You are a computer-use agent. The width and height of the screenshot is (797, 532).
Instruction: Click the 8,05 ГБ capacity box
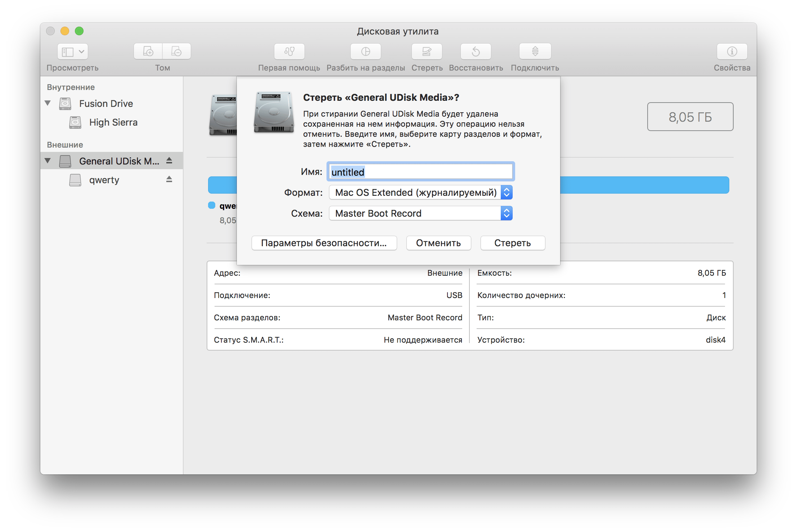690,117
